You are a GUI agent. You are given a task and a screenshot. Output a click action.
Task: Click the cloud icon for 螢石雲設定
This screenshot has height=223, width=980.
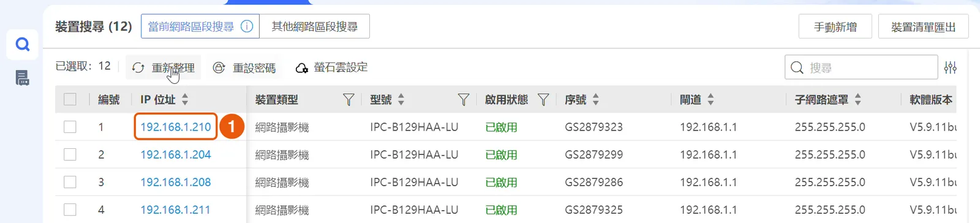coord(302,68)
